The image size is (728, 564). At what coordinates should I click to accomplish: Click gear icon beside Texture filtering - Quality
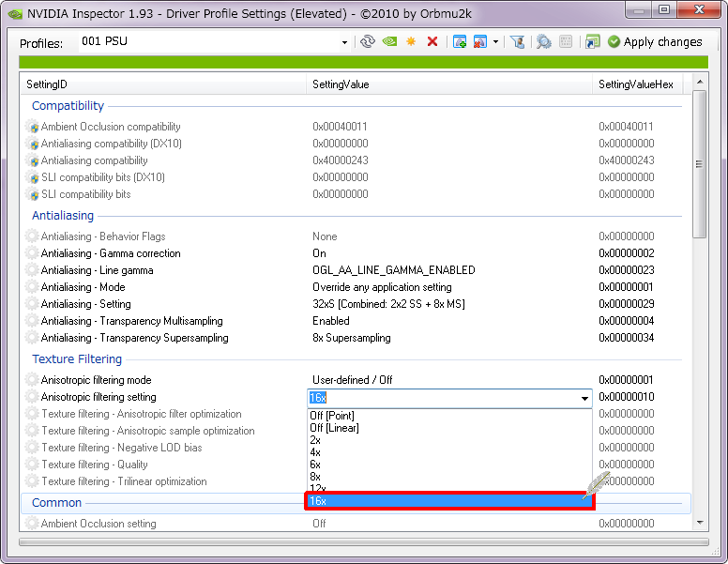coord(32,465)
